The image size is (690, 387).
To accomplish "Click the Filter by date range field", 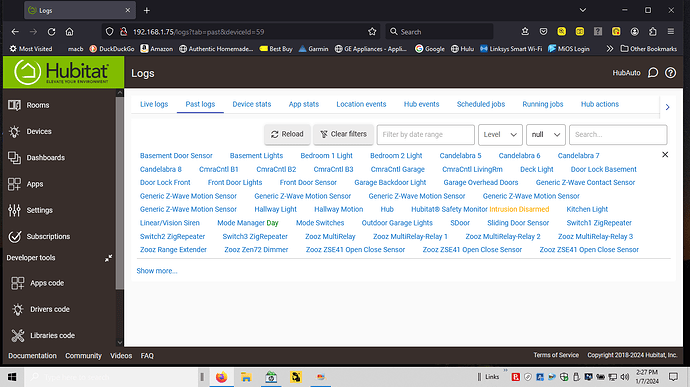I will coord(426,135).
